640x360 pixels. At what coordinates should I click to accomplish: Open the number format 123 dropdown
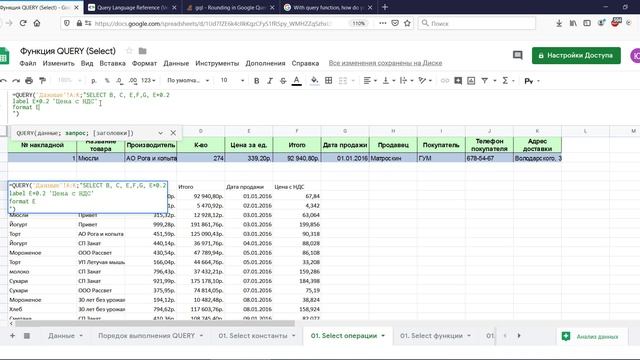148,81
